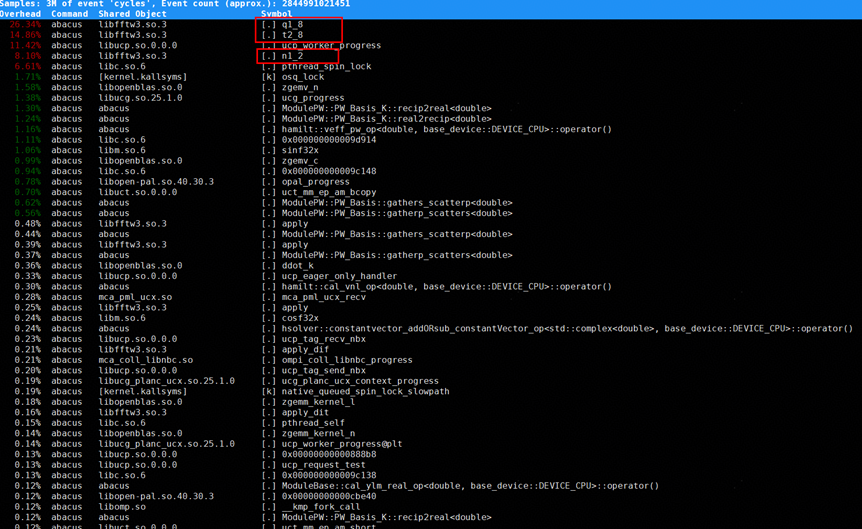Select the t2_8 symbol entry
This screenshot has width=862, height=529.
tap(292, 35)
